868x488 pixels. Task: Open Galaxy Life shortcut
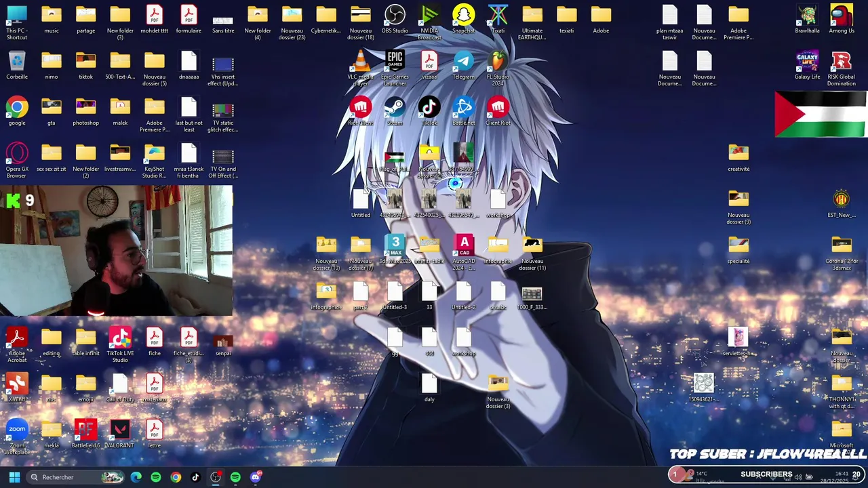(807, 65)
